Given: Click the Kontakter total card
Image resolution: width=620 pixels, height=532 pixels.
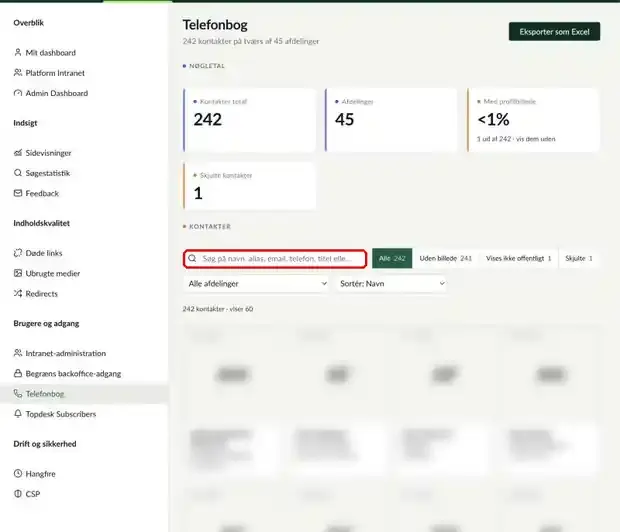Looking at the screenshot, I should [x=250, y=120].
